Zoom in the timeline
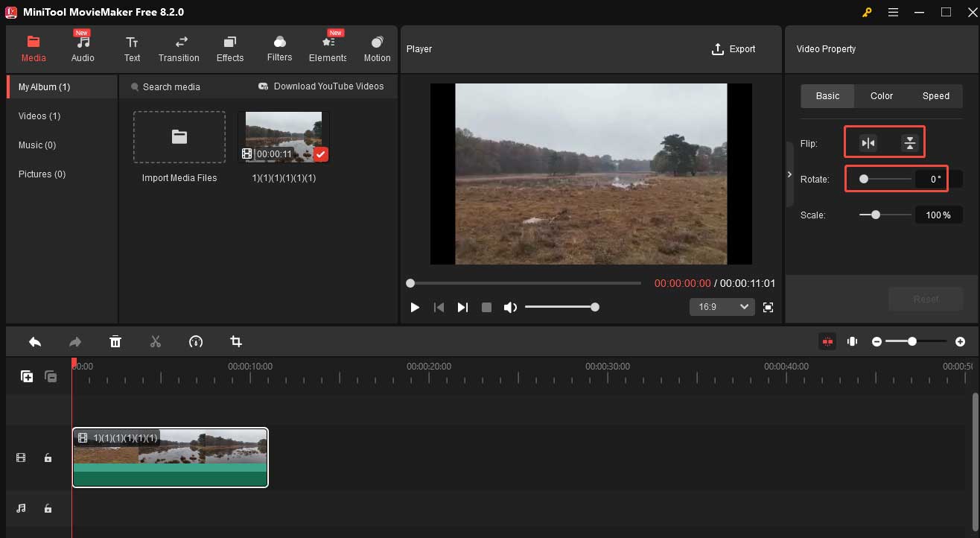The height and width of the screenshot is (538, 980). coord(960,341)
